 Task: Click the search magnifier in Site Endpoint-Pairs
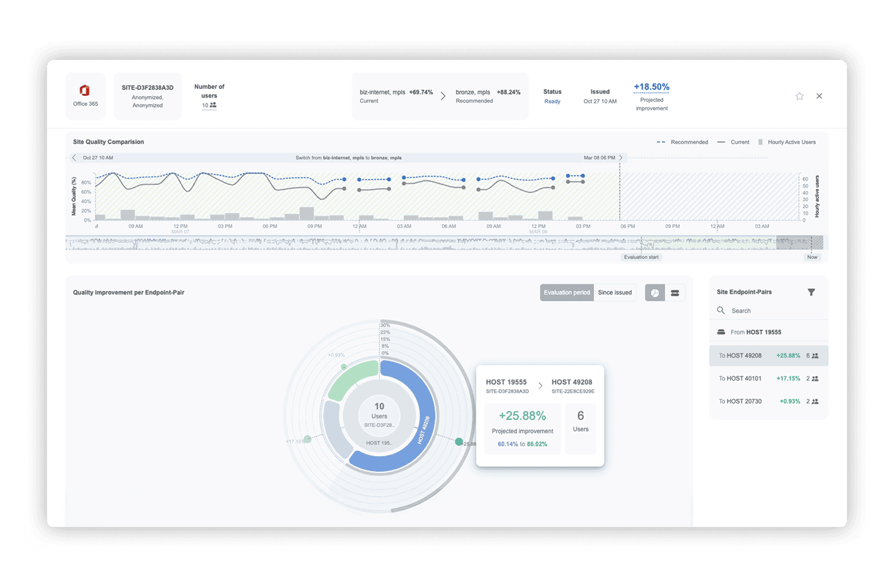(x=721, y=310)
